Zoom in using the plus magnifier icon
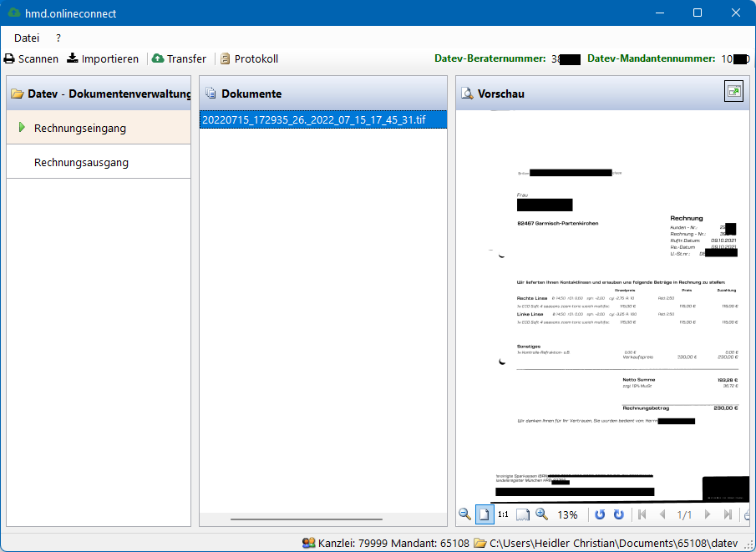 541,514
